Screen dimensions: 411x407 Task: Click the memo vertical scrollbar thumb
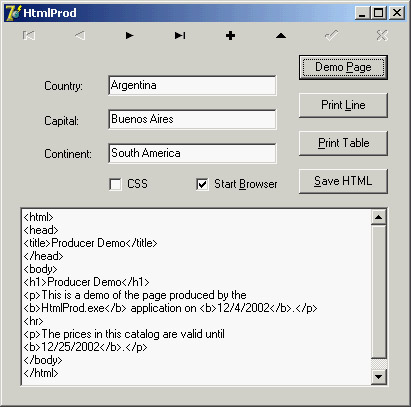pyautogui.click(x=378, y=292)
